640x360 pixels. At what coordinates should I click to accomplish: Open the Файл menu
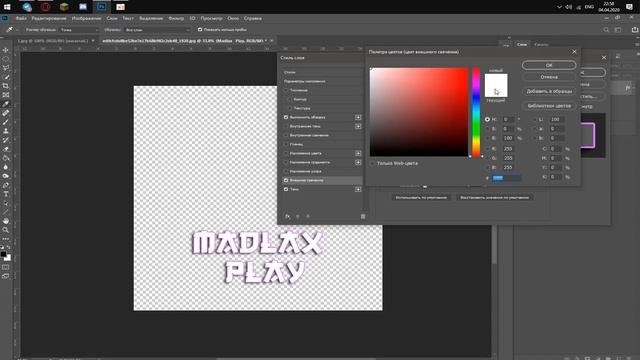21,18
